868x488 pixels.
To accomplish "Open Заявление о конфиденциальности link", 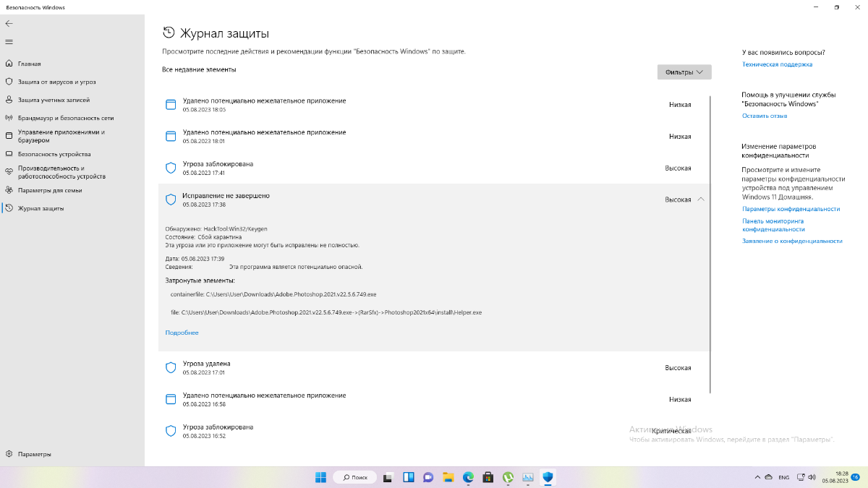I will click(x=792, y=241).
